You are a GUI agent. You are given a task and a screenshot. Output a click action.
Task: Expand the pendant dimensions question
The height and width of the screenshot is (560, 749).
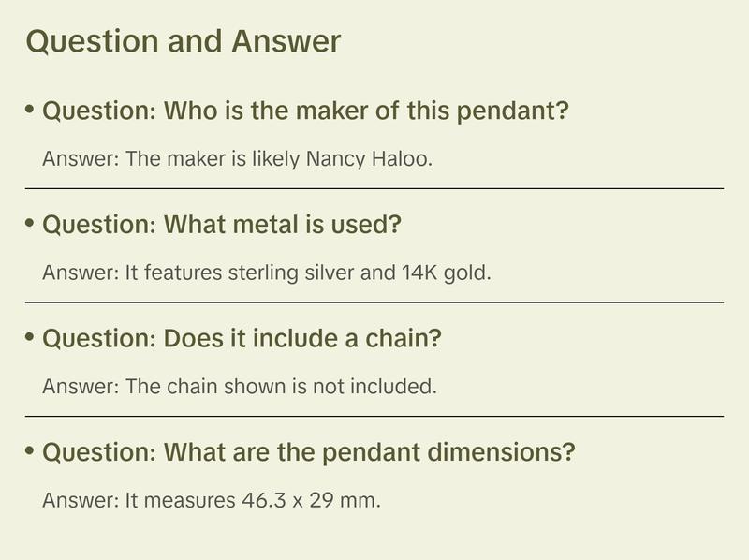click(308, 453)
